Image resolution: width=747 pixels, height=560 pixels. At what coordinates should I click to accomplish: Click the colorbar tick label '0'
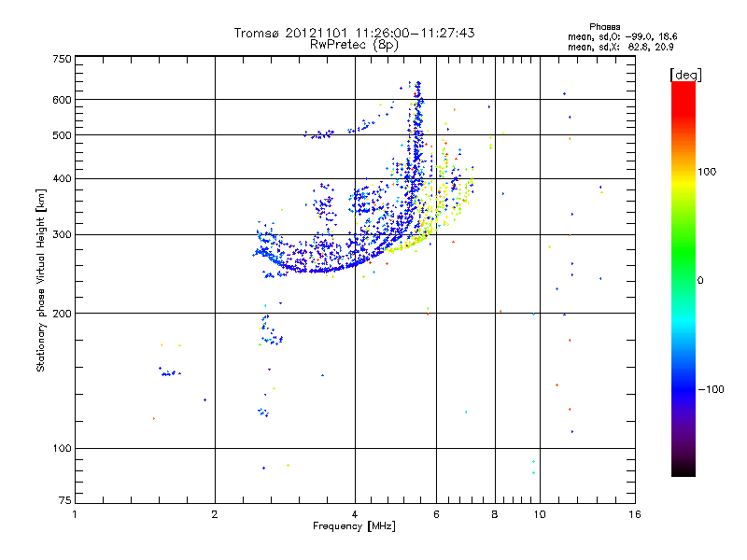coord(700,281)
